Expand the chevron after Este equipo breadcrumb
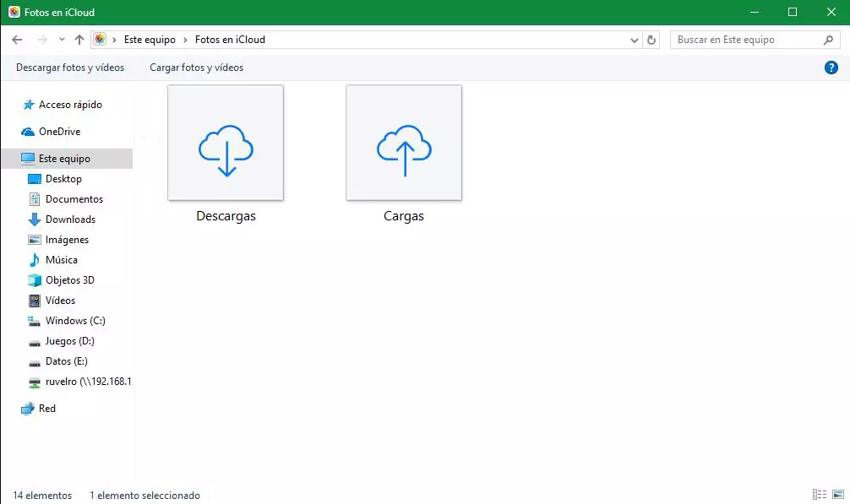The height and width of the screenshot is (504, 850). [185, 40]
